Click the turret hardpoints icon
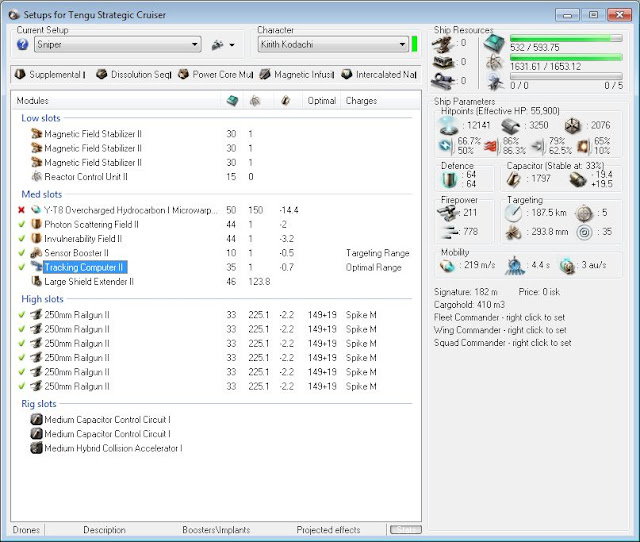 pos(443,44)
